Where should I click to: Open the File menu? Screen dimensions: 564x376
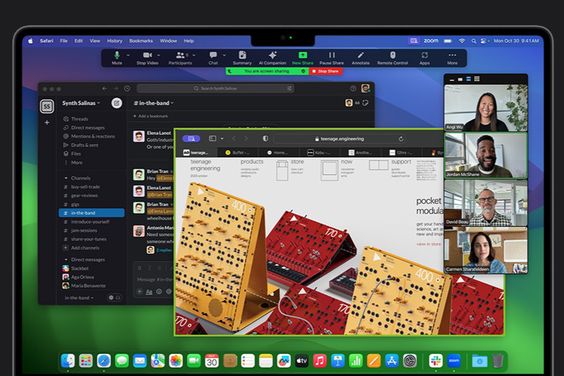(64, 41)
